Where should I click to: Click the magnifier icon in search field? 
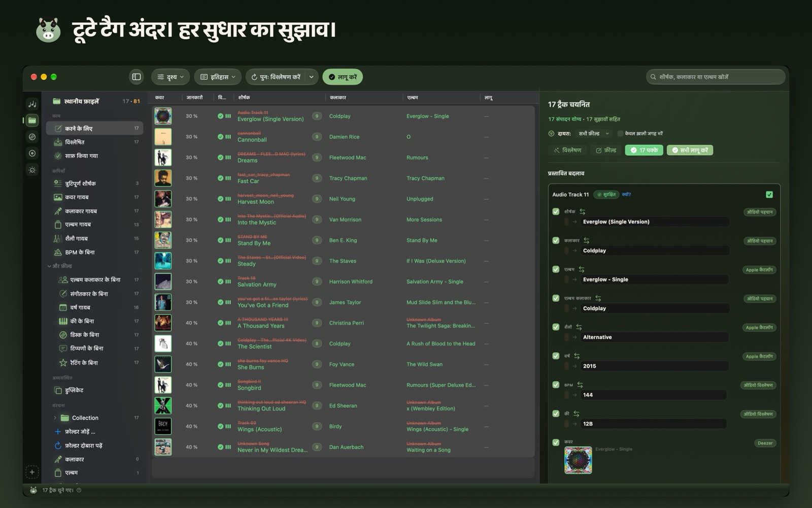[x=653, y=77]
